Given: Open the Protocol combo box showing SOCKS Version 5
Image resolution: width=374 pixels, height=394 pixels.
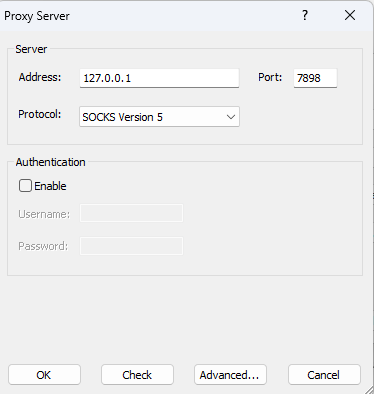Looking at the screenshot, I should click(x=159, y=117).
